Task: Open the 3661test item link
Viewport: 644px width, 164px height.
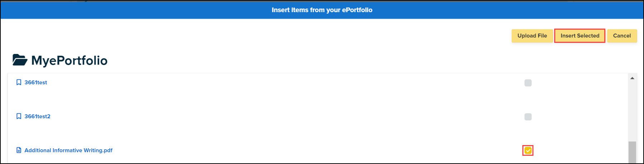Action: [x=36, y=83]
